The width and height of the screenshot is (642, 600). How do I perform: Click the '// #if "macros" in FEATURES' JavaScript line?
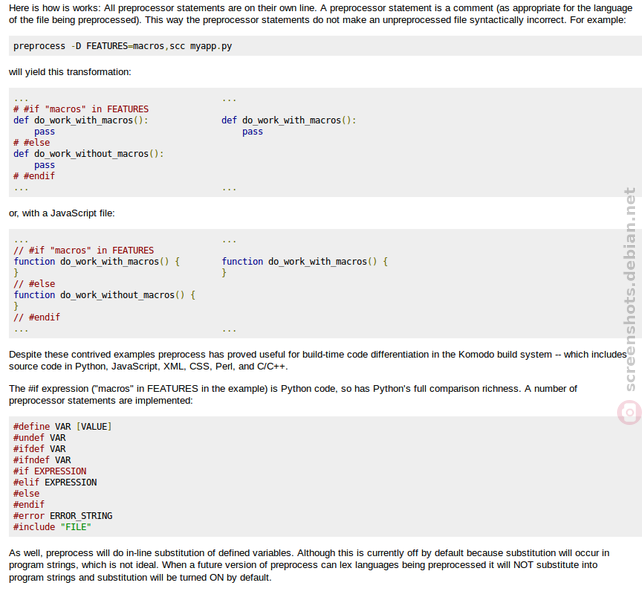coord(84,250)
